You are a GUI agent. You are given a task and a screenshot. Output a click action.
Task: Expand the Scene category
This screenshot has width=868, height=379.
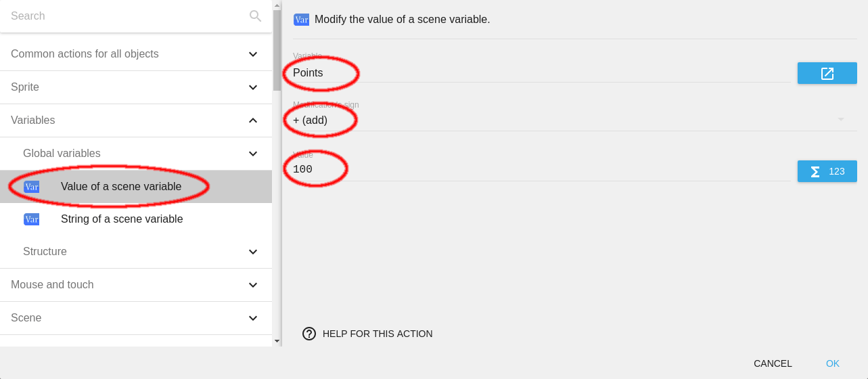click(253, 318)
